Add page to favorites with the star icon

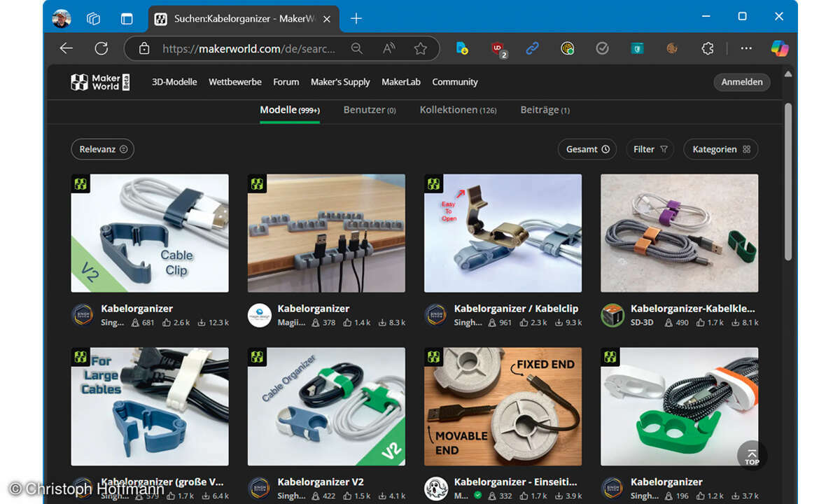pyautogui.click(x=420, y=48)
